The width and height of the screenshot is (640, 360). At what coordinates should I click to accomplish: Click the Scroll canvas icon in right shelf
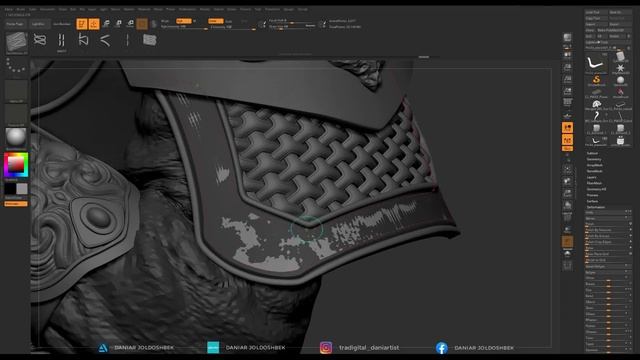click(567, 55)
